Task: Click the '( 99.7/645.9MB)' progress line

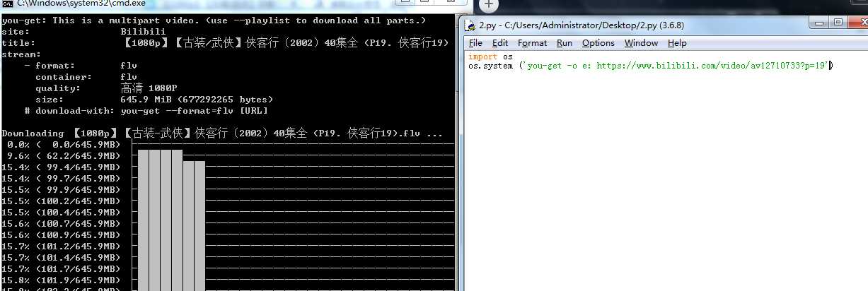Action: [61, 179]
